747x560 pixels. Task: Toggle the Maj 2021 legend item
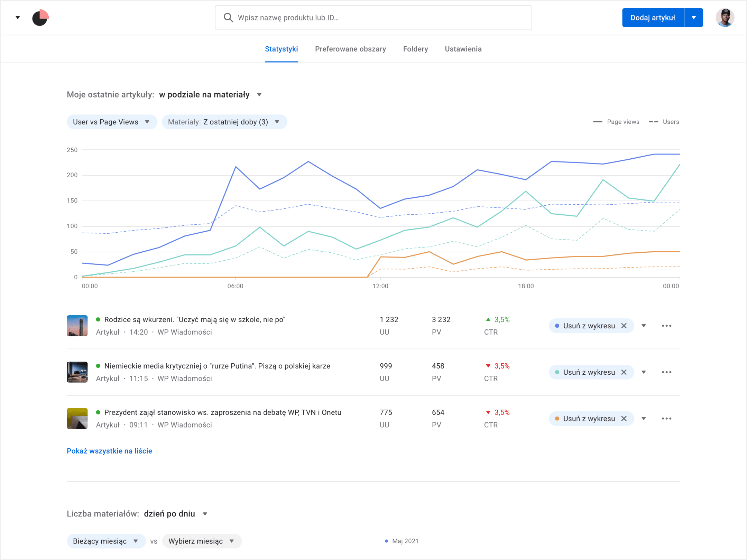tap(402, 541)
